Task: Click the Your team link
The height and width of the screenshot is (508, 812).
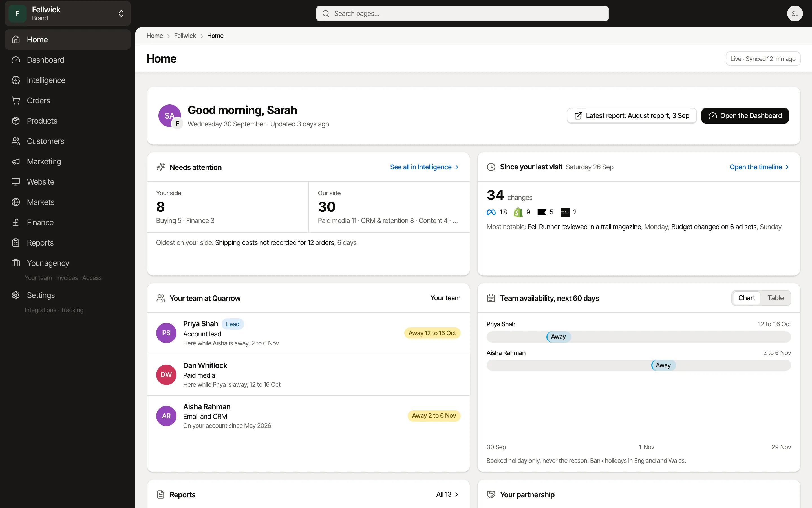Action: [x=445, y=298]
